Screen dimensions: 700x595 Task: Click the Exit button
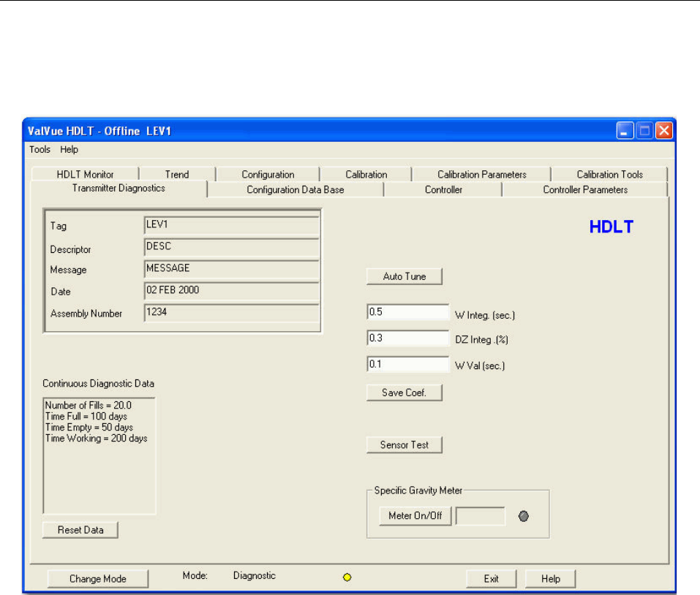[x=491, y=578]
